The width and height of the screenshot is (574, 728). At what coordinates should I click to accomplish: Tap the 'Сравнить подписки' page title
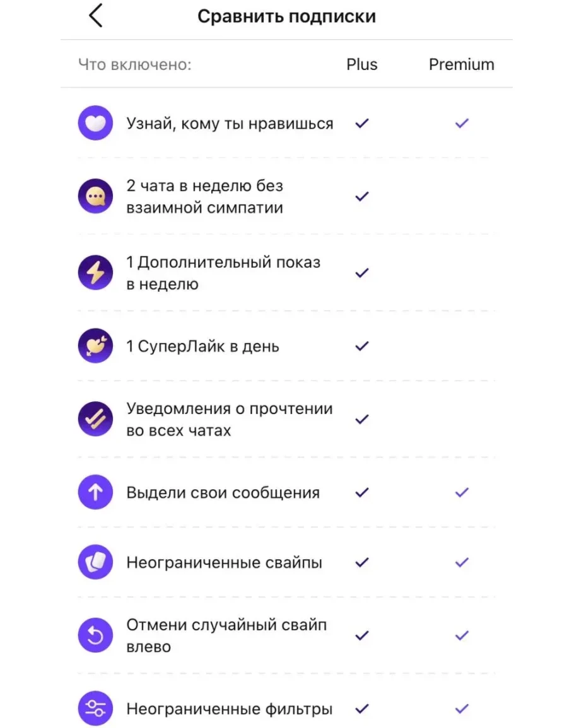[x=286, y=16]
